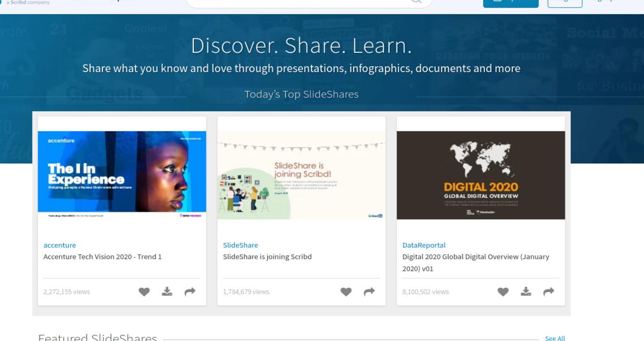Download the Accenture Tech Vision 2020 slideshow
644x341 pixels.
click(x=167, y=292)
